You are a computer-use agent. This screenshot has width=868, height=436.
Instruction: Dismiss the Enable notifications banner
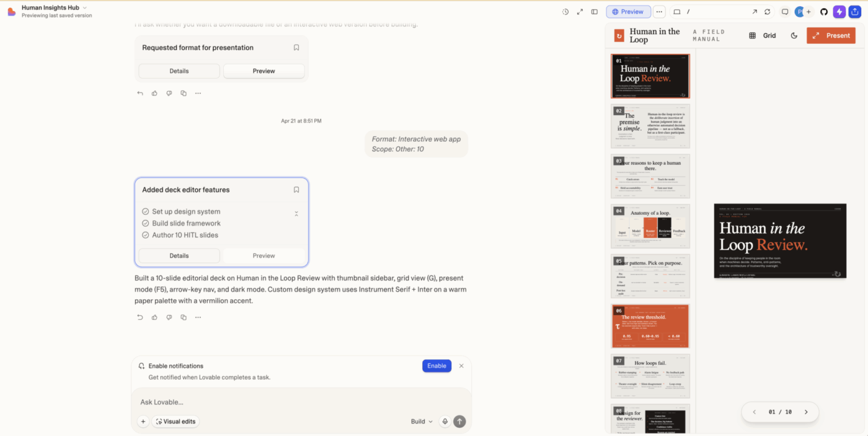pos(461,366)
